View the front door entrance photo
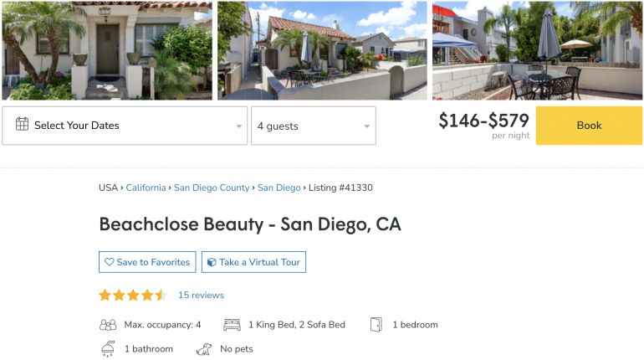This screenshot has width=644, height=360. click(107, 50)
